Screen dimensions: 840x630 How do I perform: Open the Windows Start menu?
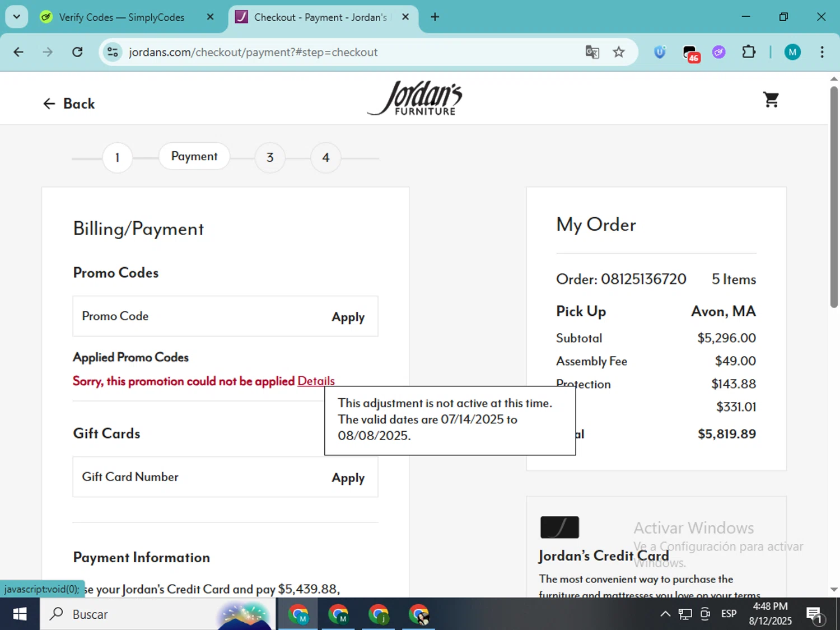pyautogui.click(x=20, y=614)
